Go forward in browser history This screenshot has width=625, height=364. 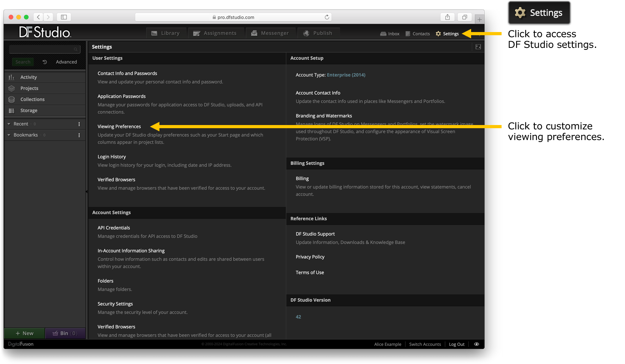point(48,17)
